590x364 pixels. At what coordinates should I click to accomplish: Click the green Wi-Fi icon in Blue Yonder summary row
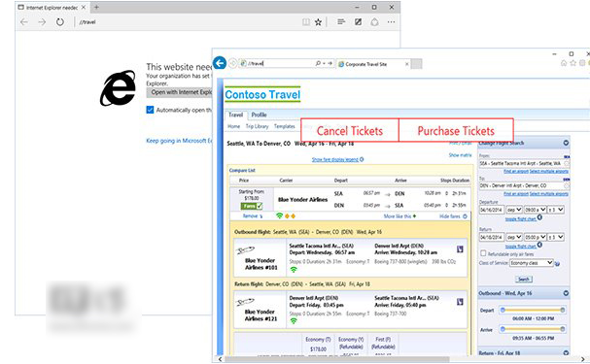click(x=279, y=215)
